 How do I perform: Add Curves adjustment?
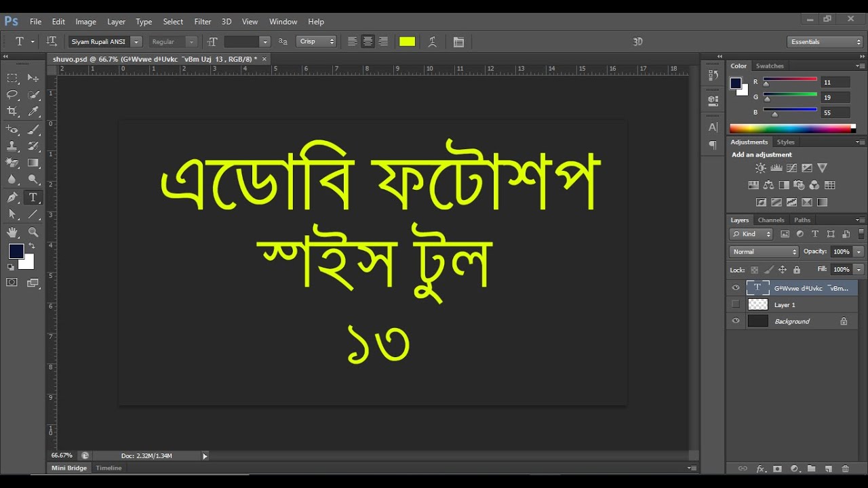tap(791, 168)
